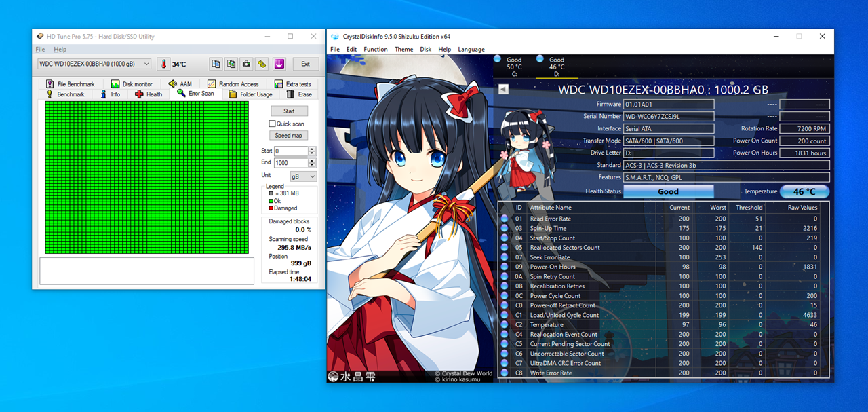This screenshot has width=868, height=412.
Task: Select the D: disk status orb
Action: pos(540,59)
